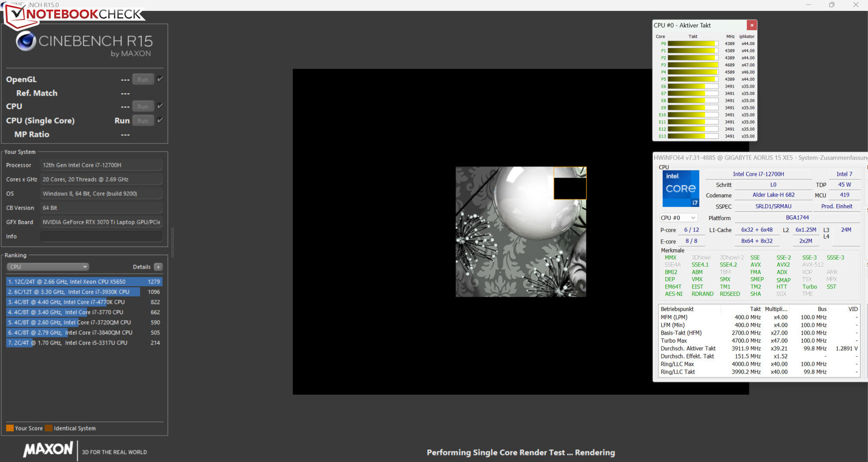Click the P-core count 6 / 12
Image resolution: width=868 pixels, height=462 pixels.
pyautogui.click(x=691, y=230)
